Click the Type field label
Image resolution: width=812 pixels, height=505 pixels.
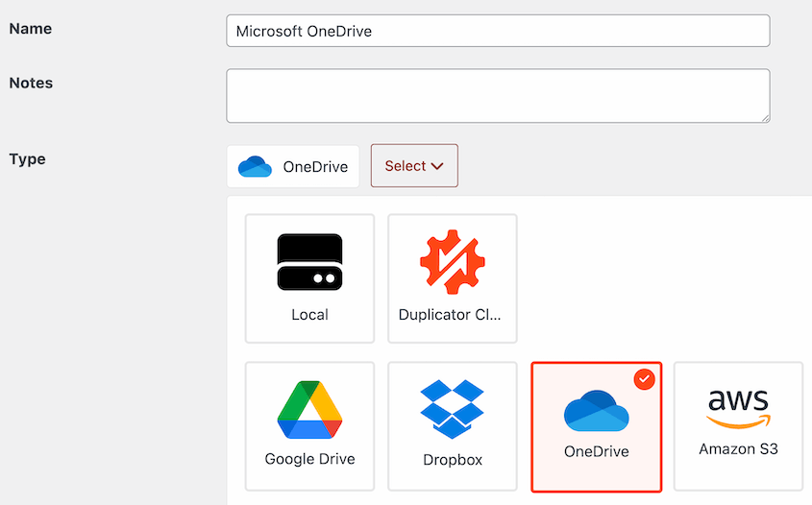point(28,158)
